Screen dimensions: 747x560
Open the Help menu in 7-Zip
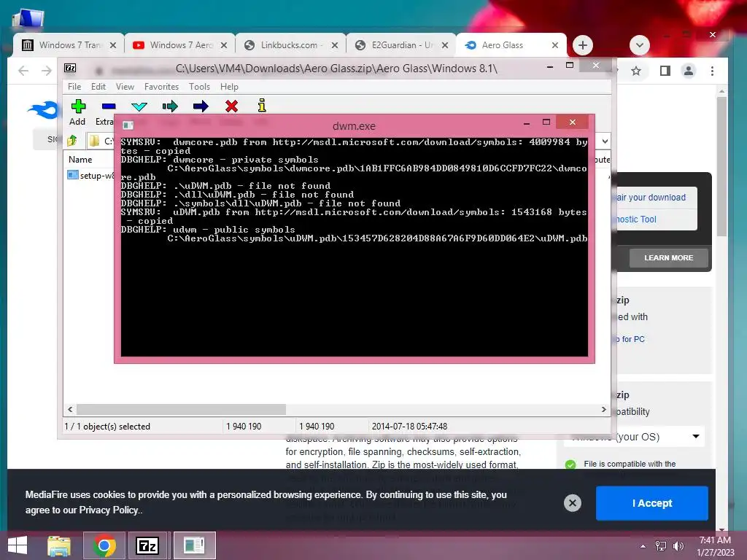coord(229,87)
